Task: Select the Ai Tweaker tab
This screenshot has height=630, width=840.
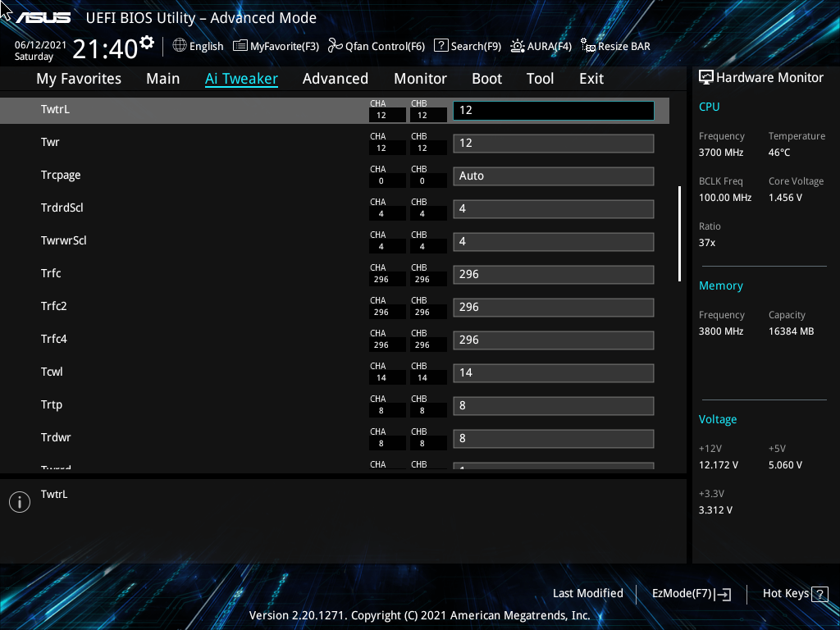Action: 241,78
